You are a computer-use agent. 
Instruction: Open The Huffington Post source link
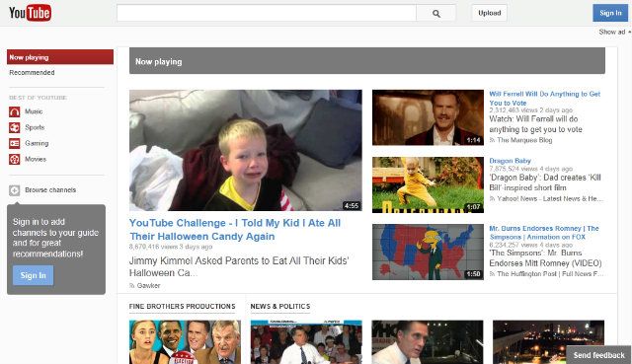click(550, 274)
